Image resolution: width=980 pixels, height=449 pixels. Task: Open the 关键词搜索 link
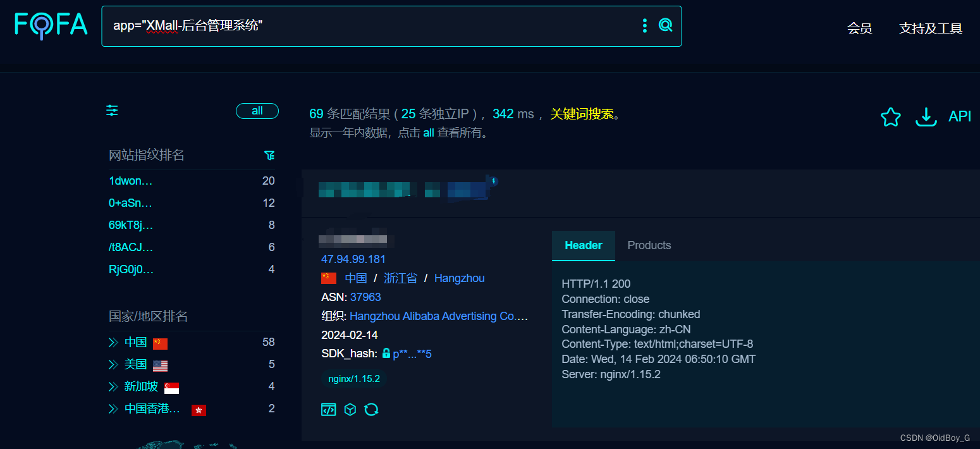tap(582, 114)
